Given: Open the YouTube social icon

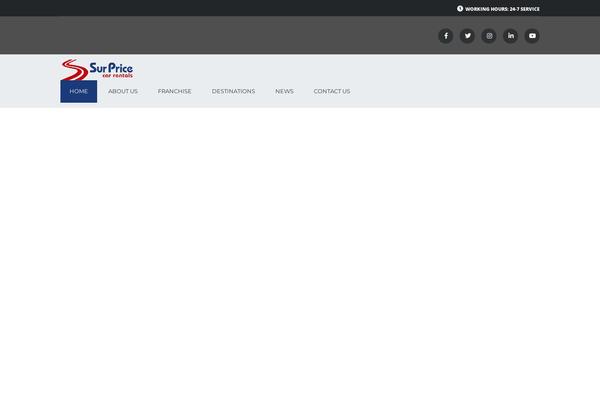Looking at the screenshot, I should coord(532,36).
